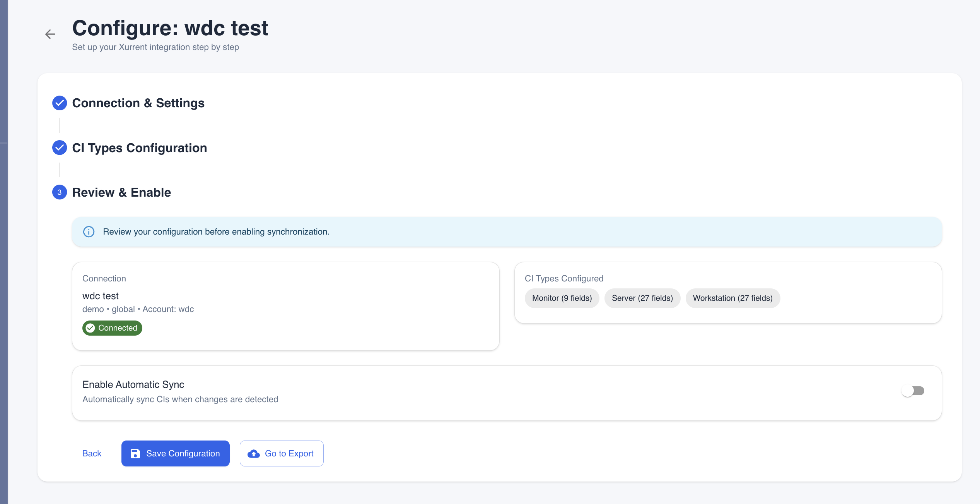980x504 pixels.
Task: Select the Workstation (27 fields) chip
Action: tap(732, 298)
